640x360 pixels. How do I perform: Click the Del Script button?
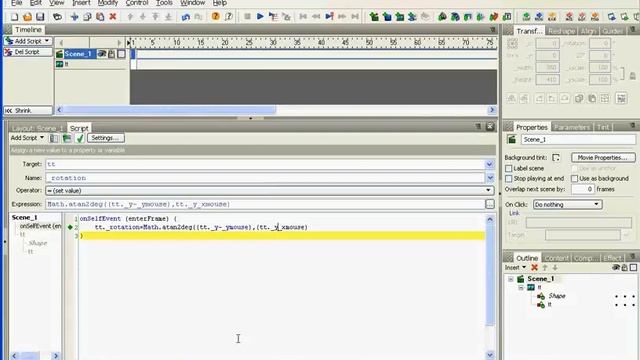click(x=28, y=52)
